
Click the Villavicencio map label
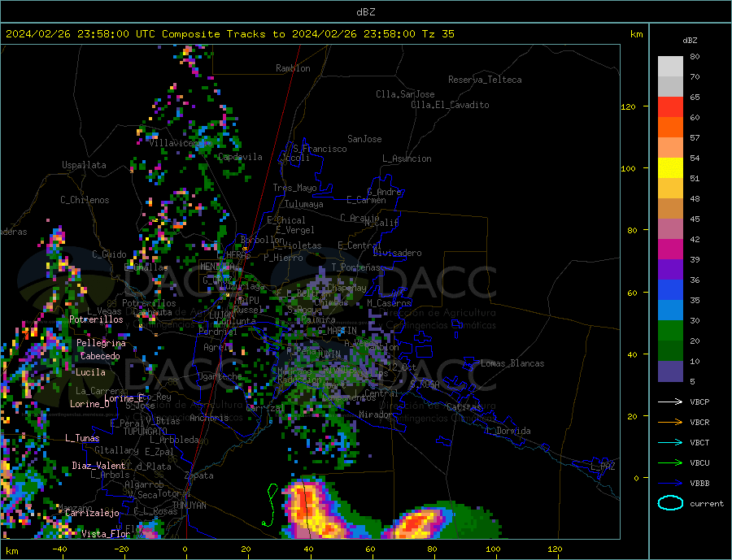click(x=181, y=143)
